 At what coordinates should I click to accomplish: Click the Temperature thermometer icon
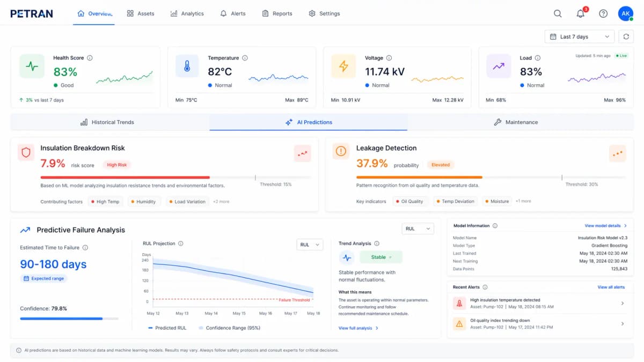coord(187,66)
